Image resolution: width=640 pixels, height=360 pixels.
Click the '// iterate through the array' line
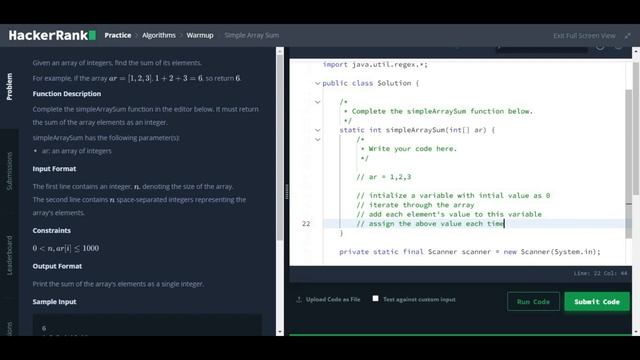tap(416, 205)
